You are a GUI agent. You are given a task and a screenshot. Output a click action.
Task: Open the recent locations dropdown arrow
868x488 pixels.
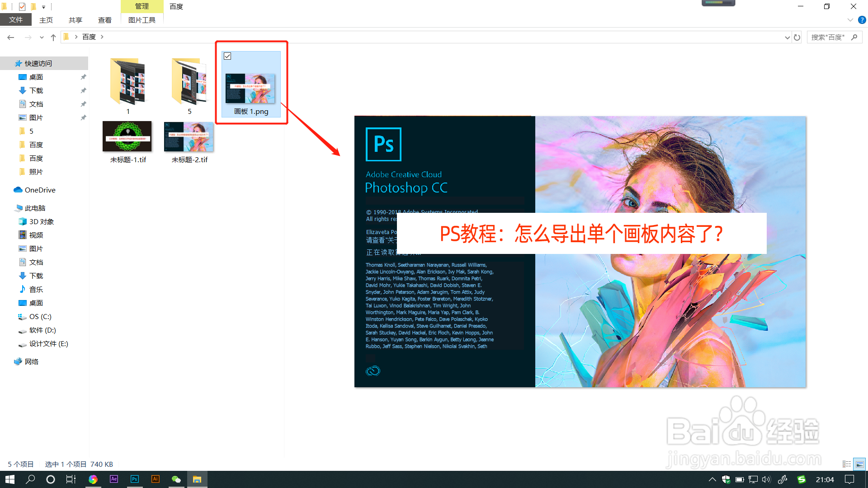click(42, 37)
